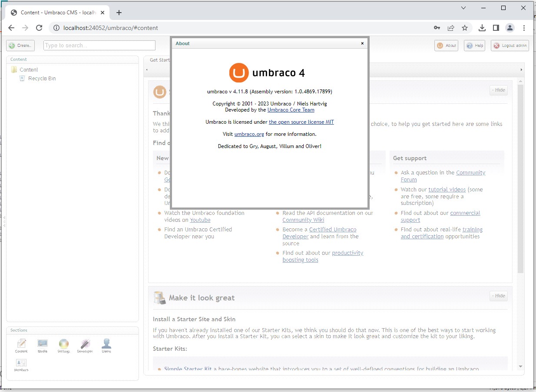Screen dimensions: 536x392
Task: Click the dashboard vertical scrollbar
Action: 521,178
